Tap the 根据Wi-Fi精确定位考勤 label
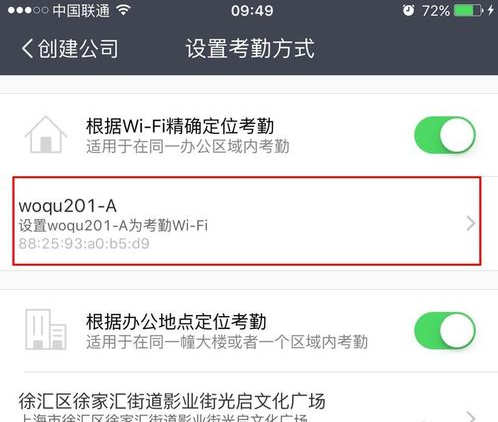Screen dimensions: 498x422 pos(180,126)
